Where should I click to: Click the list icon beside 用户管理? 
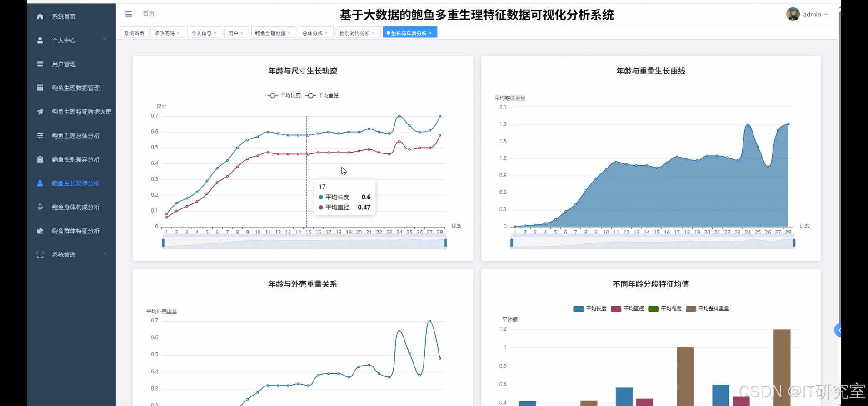coord(40,64)
